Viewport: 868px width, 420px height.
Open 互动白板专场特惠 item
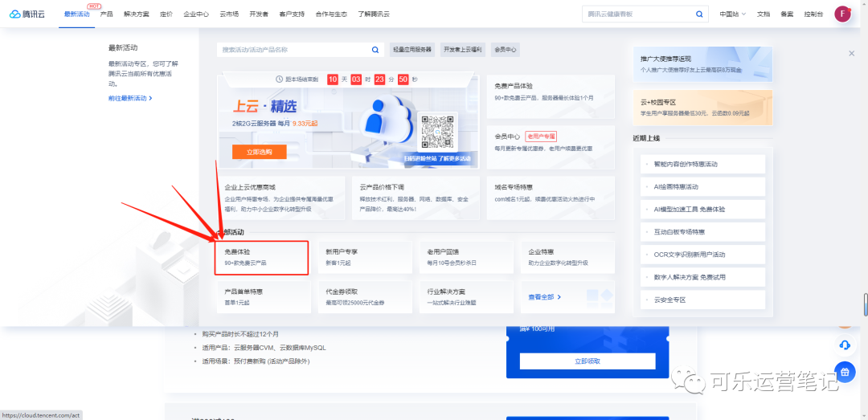coord(702,232)
